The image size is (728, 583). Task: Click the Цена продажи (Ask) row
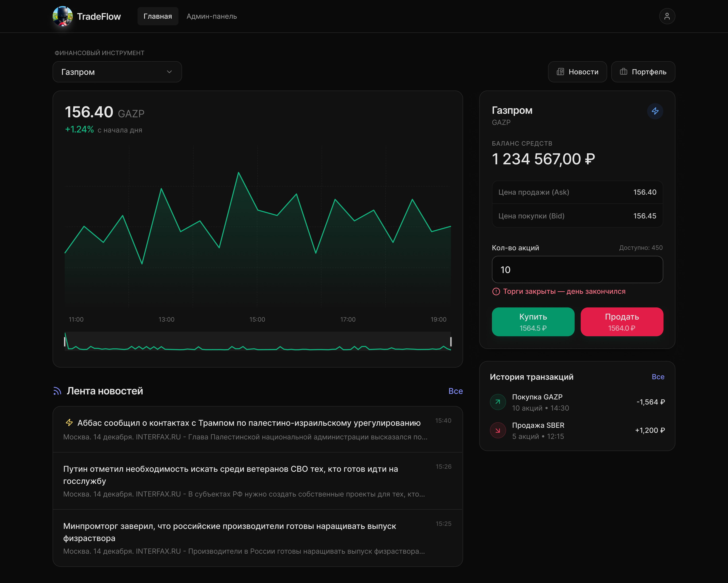577,192
